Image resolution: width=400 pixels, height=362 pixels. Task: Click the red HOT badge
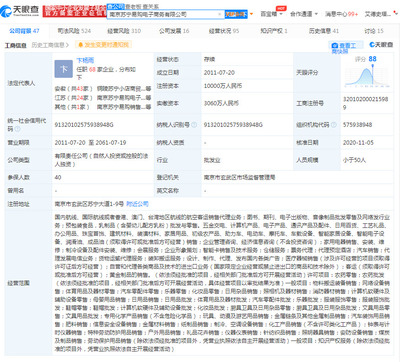coord(281,8)
